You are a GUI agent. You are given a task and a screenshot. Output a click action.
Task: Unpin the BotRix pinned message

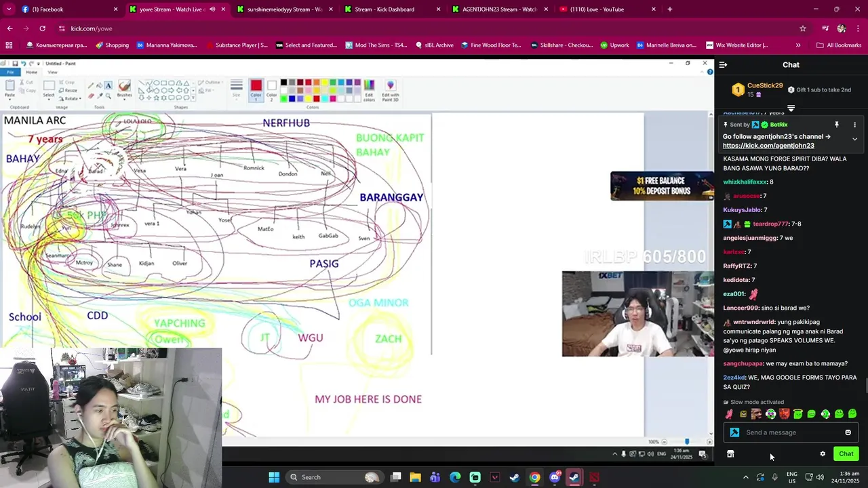pos(837,125)
